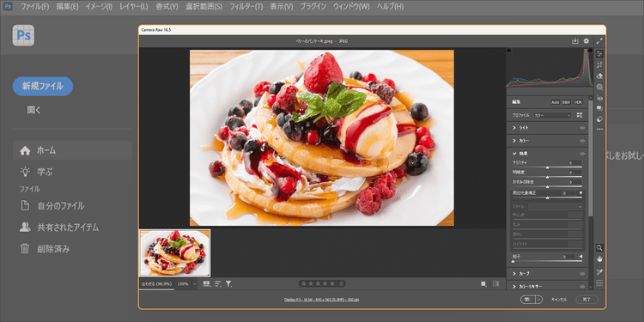Open the browse profiles grid icon
The width and height of the screenshot is (644, 322).
(x=580, y=115)
